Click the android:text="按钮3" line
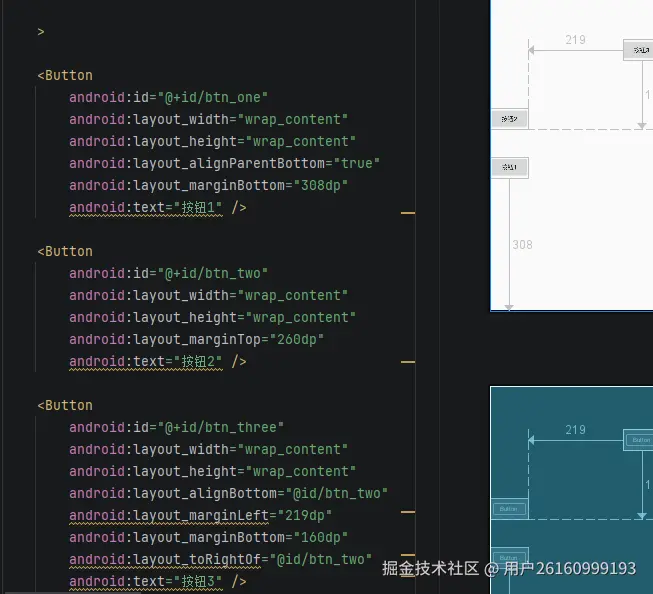Viewport: 653px width, 594px height. (x=157, y=582)
